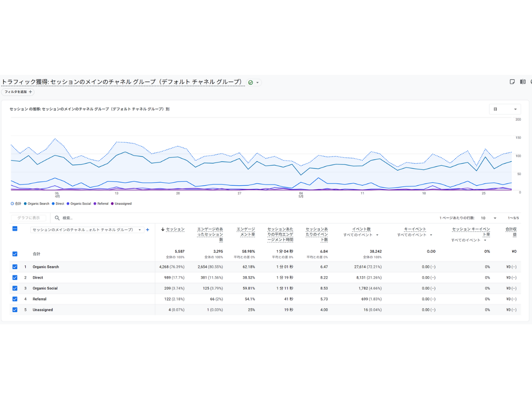
Task: Click the magnifier search icon above the table
Action: (57, 218)
